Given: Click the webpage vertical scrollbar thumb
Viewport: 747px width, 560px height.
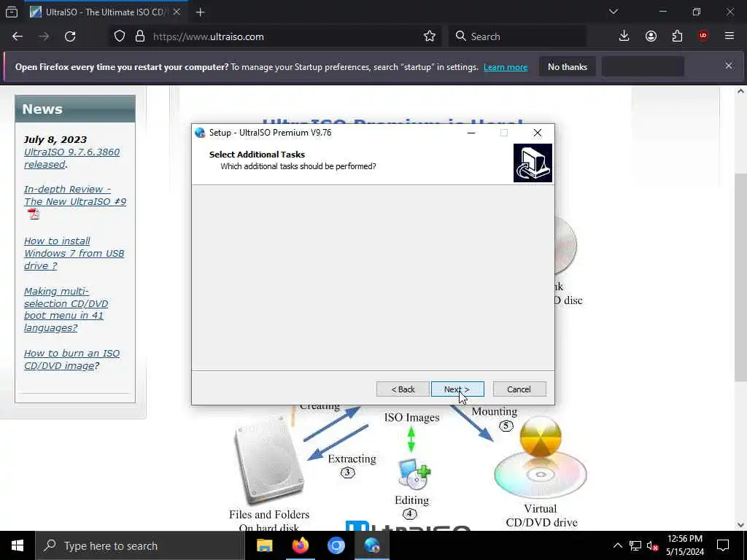Looking at the screenshot, I should point(740,277).
